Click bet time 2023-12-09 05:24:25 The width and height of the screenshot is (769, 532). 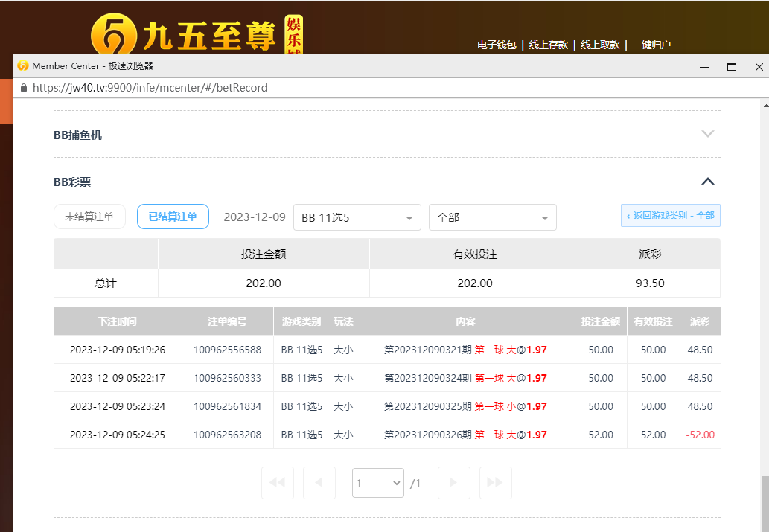[x=118, y=435]
